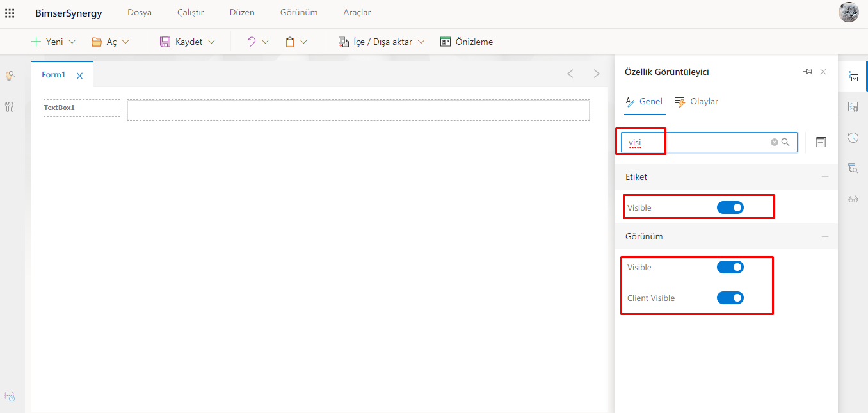Collapse the Etiket section
868x413 pixels.
click(x=824, y=177)
